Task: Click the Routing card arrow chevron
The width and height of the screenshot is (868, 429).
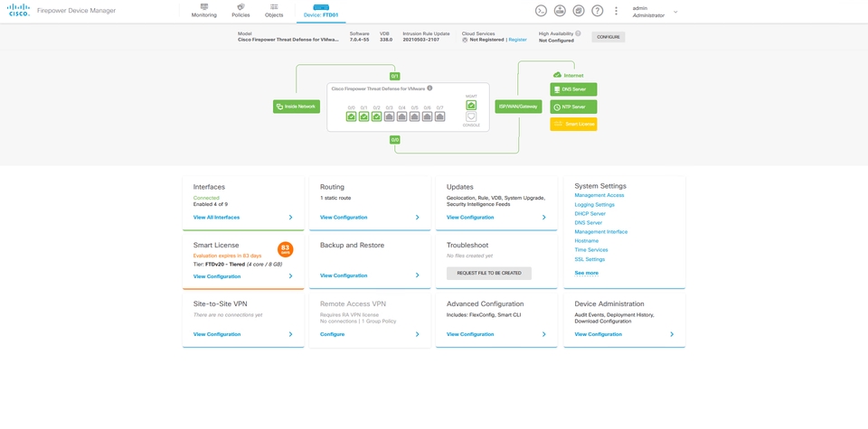Action: (418, 218)
